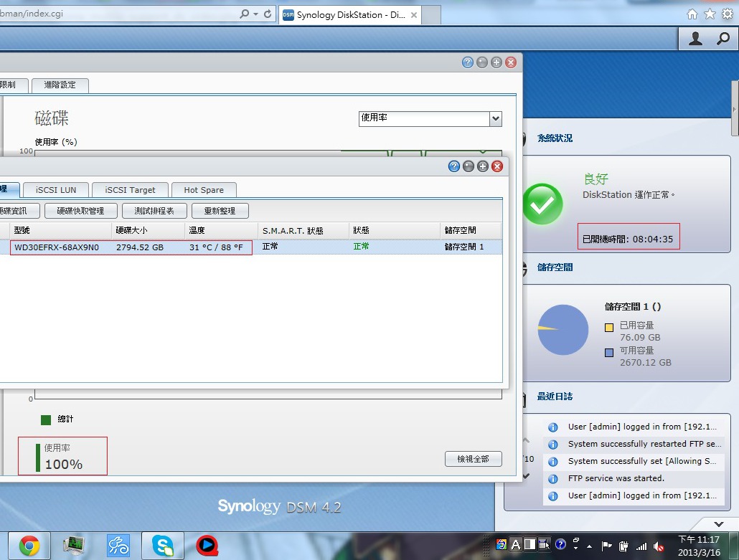Click the 檢視全部 button
Image resolution: width=739 pixels, height=560 pixels.
click(x=474, y=459)
